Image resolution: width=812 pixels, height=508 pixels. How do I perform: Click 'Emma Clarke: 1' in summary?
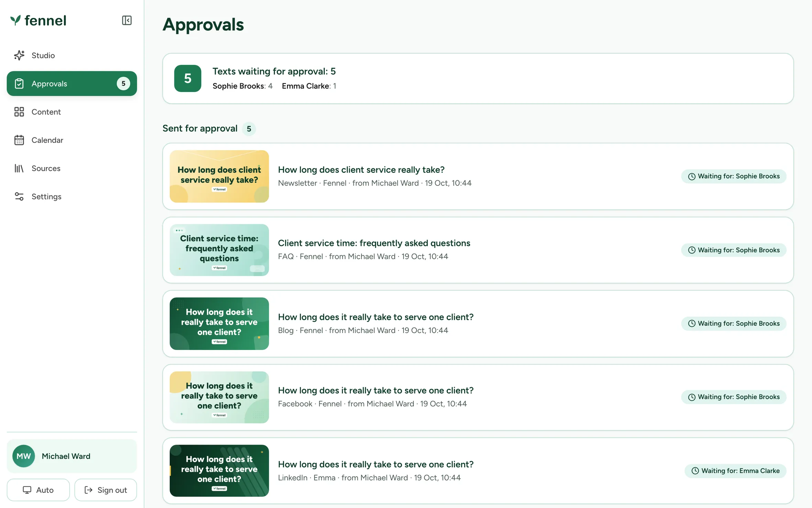click(x=309, y=86)
